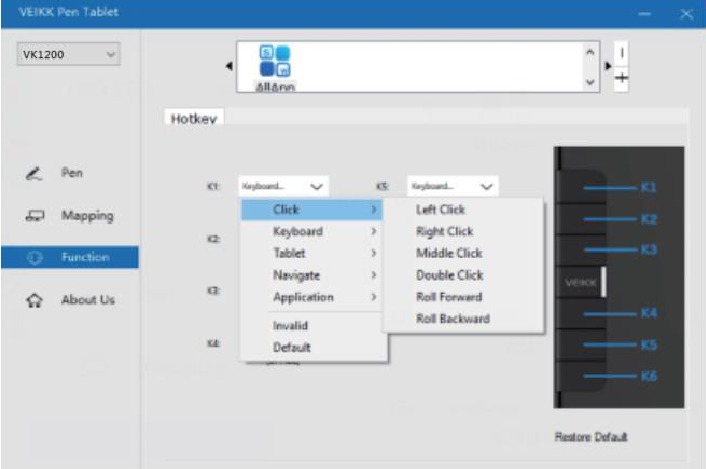Open the K5 hotkey dropdown
The height and width of the screenshot is (469, 706).
[453, 186]
